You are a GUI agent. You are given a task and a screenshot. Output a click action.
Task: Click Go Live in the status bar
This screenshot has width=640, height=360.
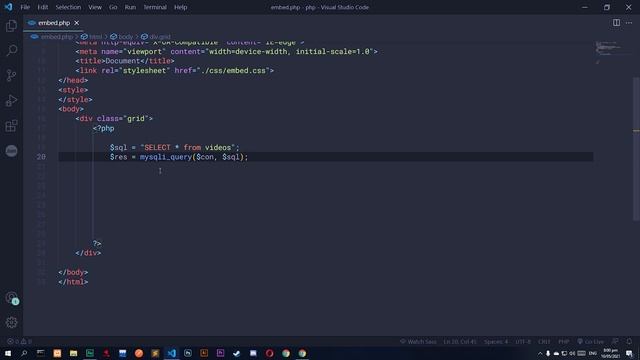[591, 341]
